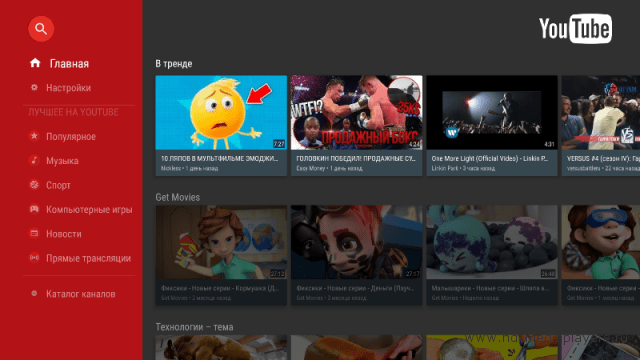Image resolution: width=640 pixels, height=360 pixels.
Task: Play the emoji movie bloopers thumbnail
Action: point(221,112)
